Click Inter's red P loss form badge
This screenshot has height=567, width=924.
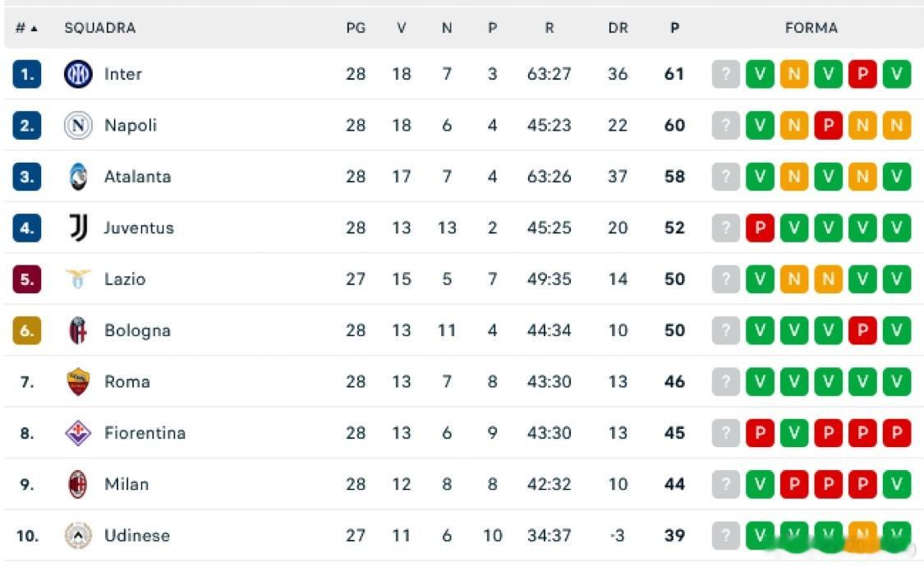[862, 75]
